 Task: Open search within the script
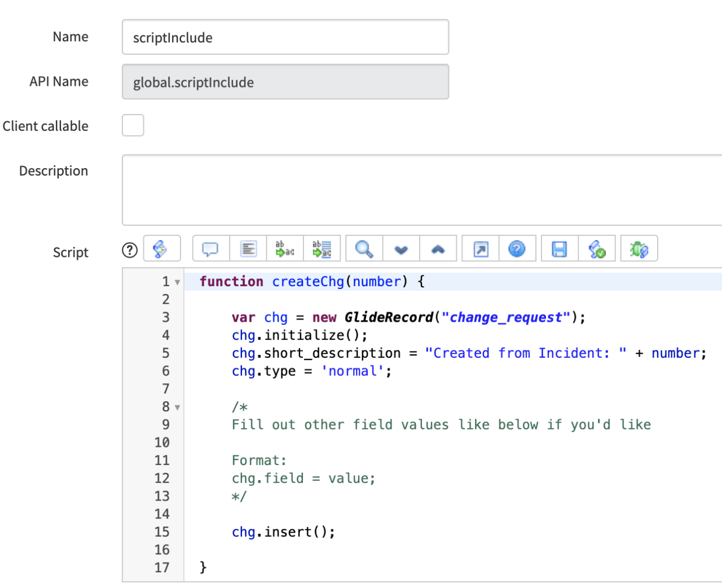(x=363, y=248)
